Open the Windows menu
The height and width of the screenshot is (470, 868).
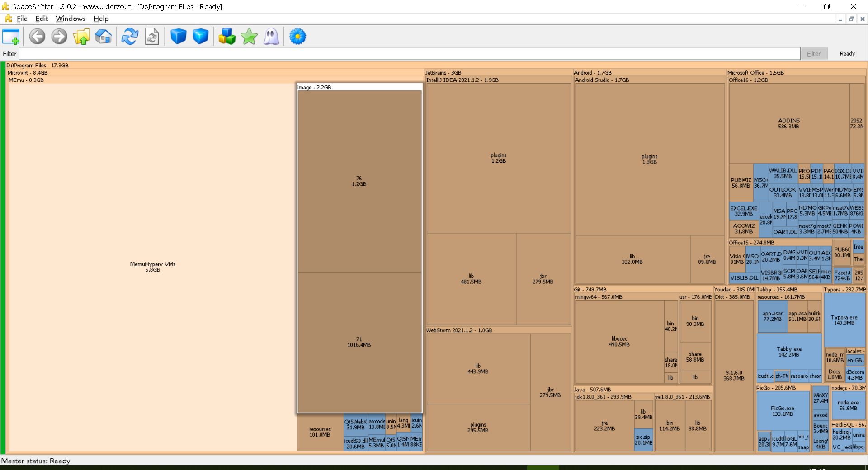point(71,19)
